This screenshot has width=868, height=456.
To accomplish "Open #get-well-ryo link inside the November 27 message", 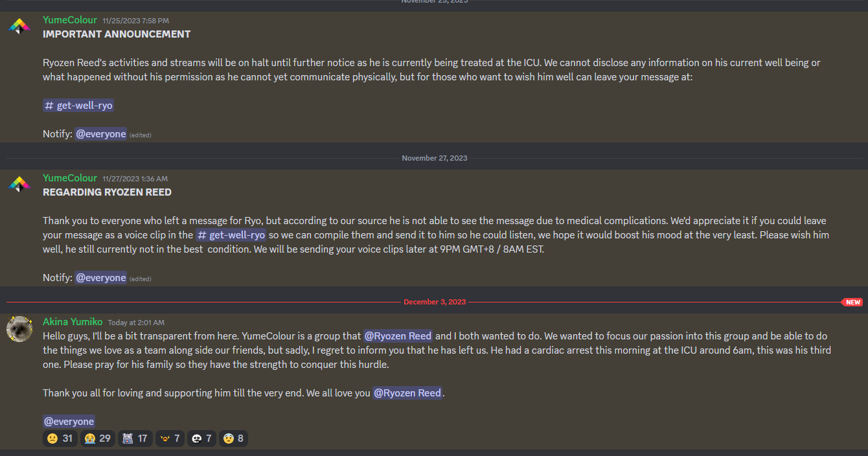I will coord(231,235).
